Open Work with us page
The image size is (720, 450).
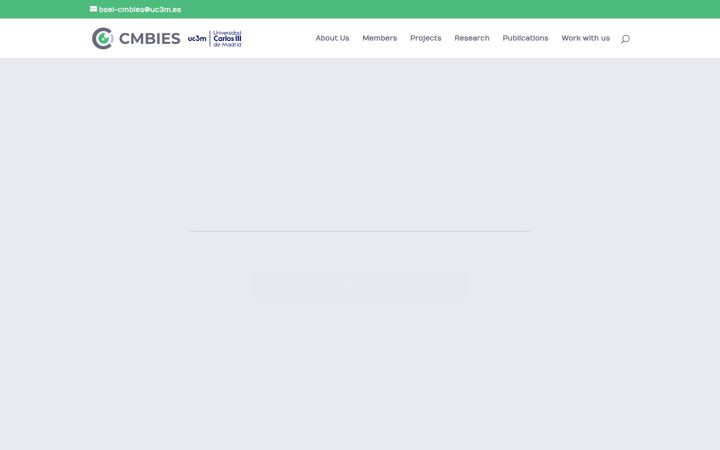(x=585, y=38)
